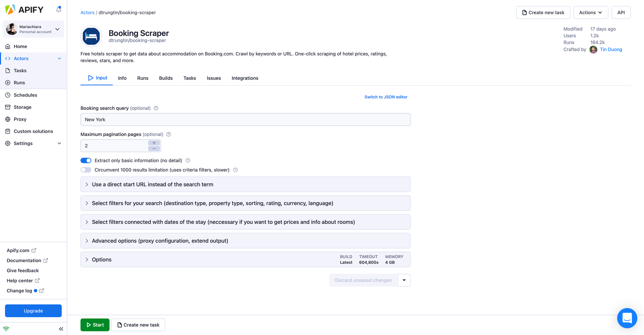Open the Actions dropdown
Viewport: 644px width, 335px height.
tap(591, 13)
